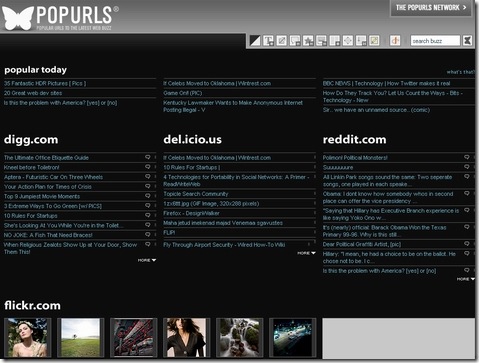Open 'It's (nearly) official: Barack Obama Won' link

[384, 231]
